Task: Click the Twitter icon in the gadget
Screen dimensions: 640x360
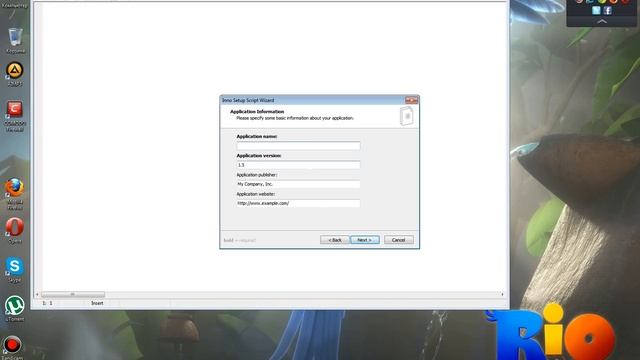Action: (x=596, y=11)
